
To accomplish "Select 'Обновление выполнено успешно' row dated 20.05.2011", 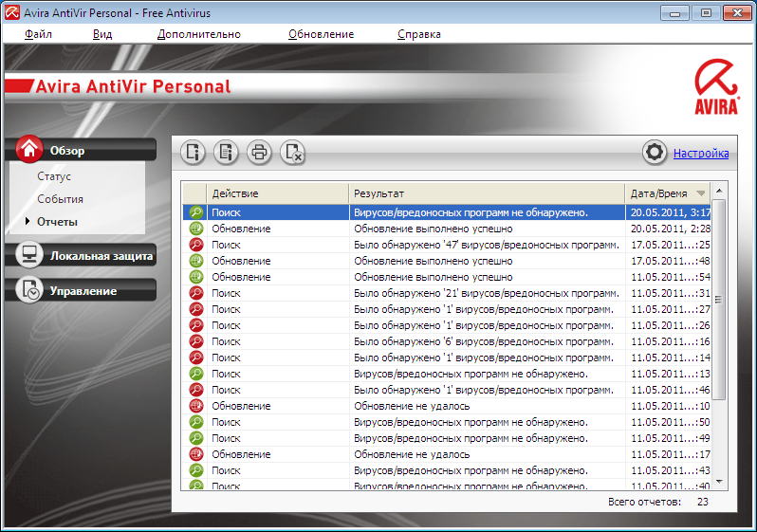I will 447,229.
